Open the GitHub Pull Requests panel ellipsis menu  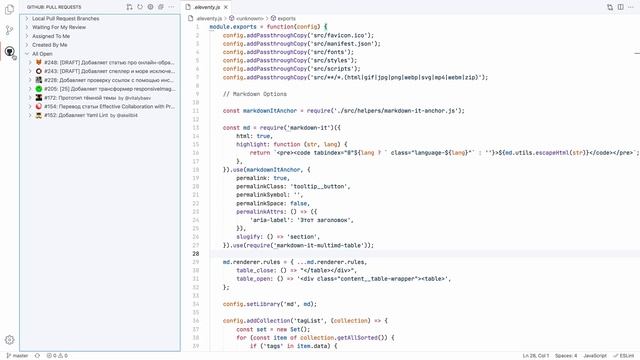point(171,7)
